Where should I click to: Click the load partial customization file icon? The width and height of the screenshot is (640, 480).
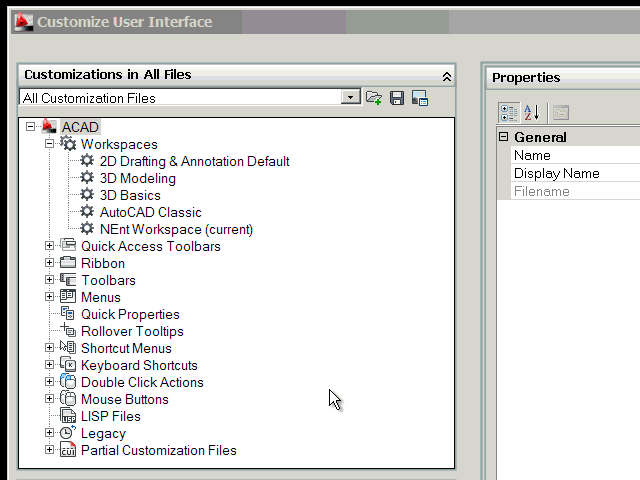click(374, 98)
